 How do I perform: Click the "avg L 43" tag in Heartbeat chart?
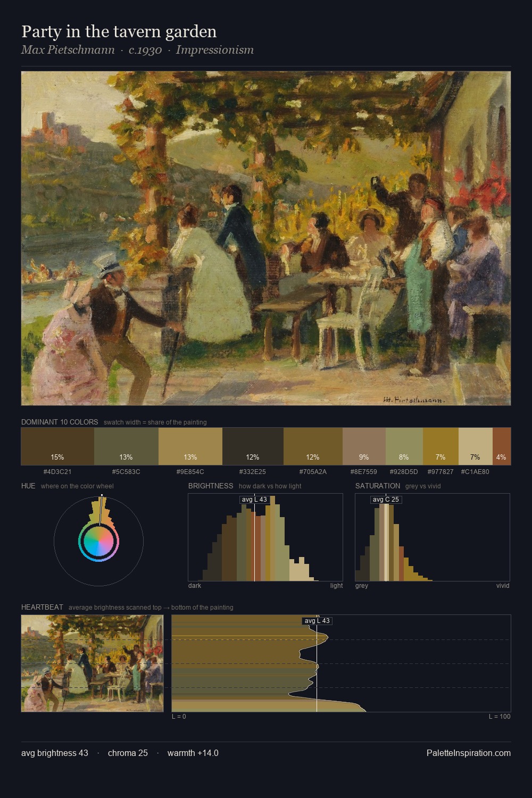[317, 621]
